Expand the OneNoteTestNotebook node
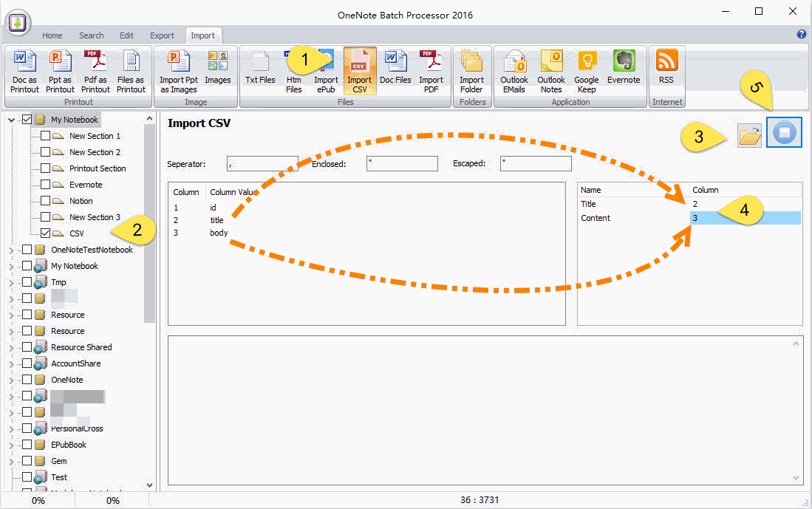The height and width of the screenshot is (509, 812). 11,250
